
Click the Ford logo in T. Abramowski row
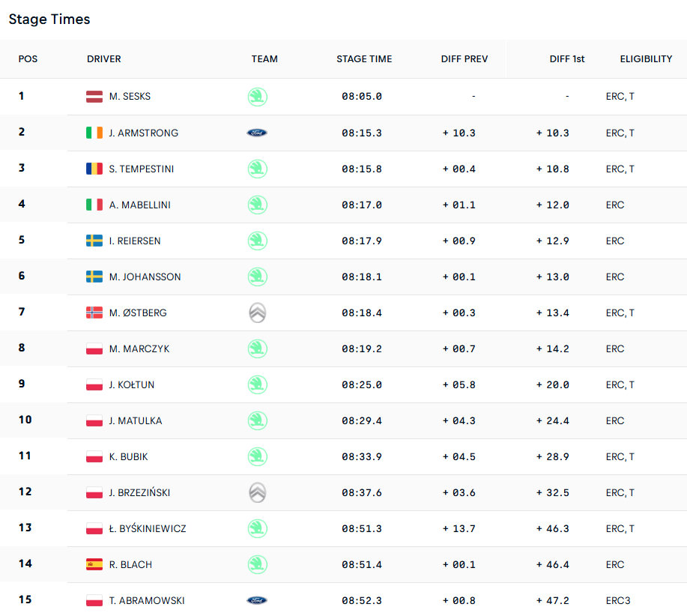tap(257, 600)
